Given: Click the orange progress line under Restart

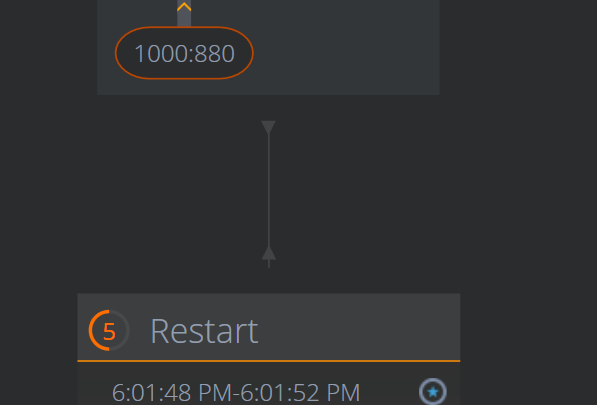Looking at the screenshot, I should [x=269, y=360].
